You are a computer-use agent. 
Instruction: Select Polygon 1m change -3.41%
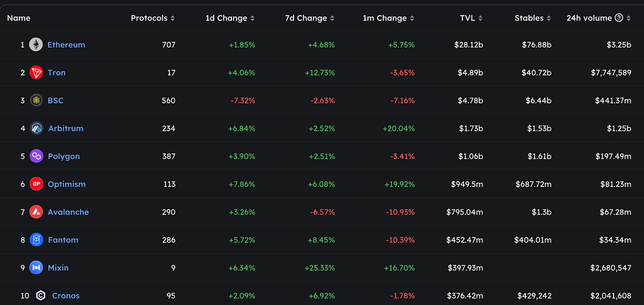[402, 156]
